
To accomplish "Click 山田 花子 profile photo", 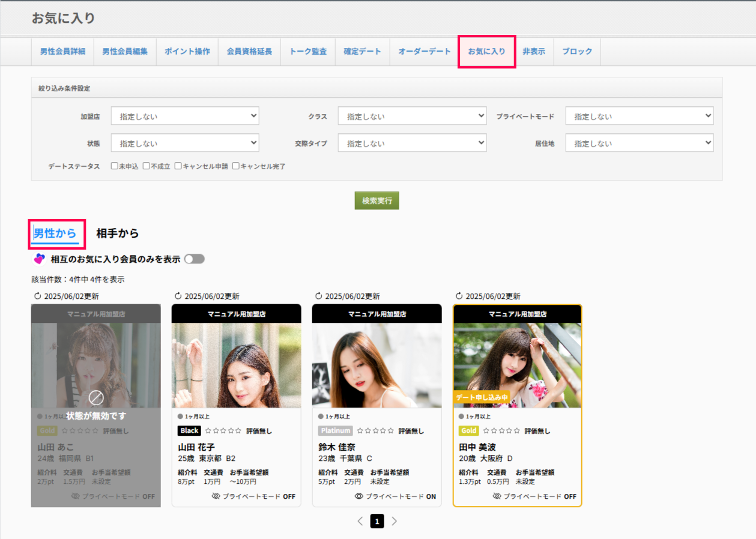I will 237,366.
